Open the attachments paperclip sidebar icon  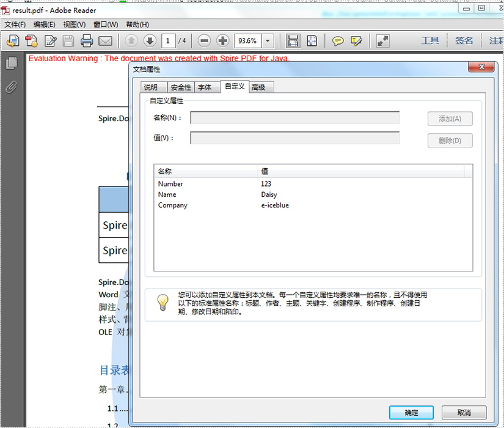pyautogui.click(x=11, y=87)
